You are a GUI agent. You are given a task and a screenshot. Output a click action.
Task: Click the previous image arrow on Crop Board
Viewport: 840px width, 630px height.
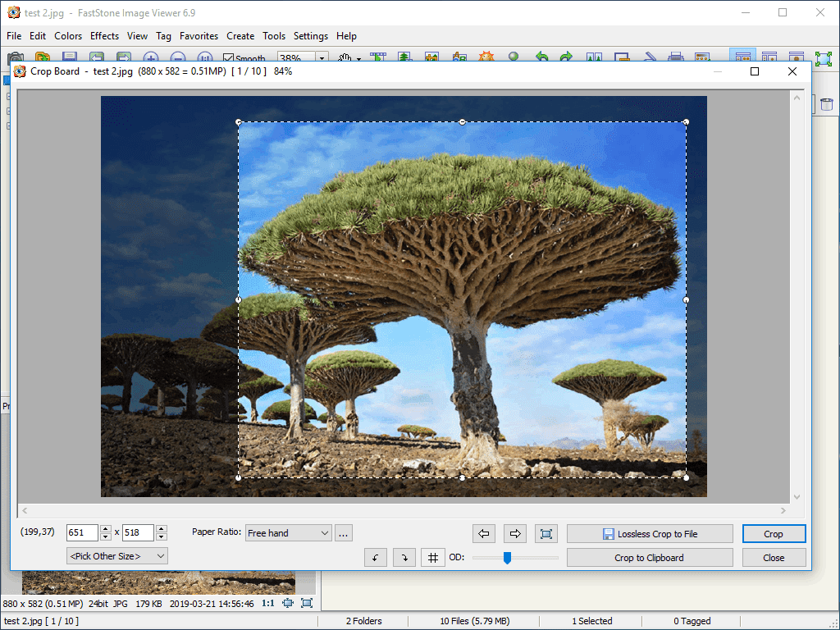(x=484, y=533)
